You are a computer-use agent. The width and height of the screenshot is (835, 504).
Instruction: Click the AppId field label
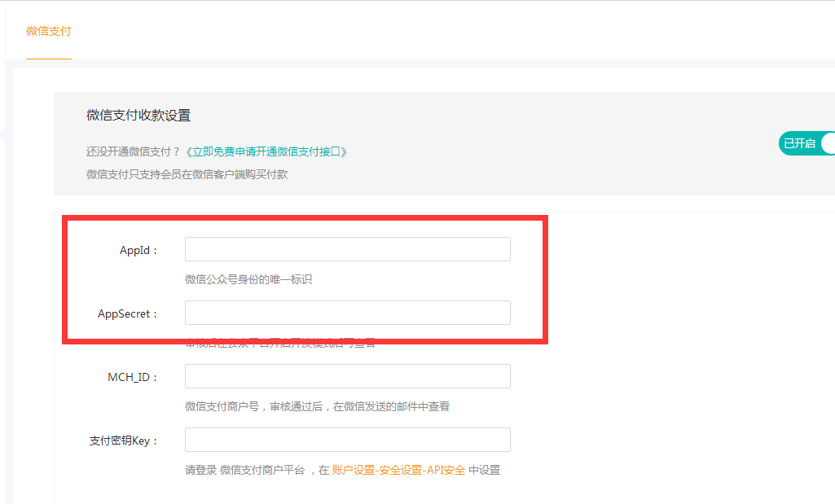(x=138, y=250)
